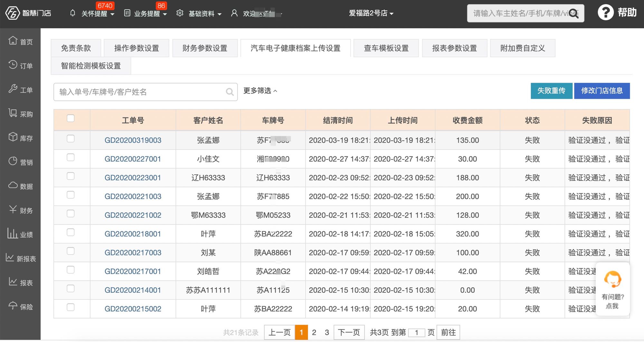Go to the 下一页 next page
Image resolution: width=644 pixels, height=342 pixels.
[x=349, y=332]
